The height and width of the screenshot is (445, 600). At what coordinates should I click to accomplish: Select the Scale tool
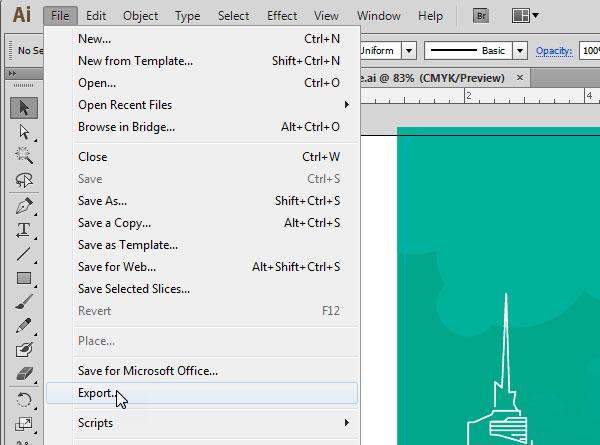[24, 424]
